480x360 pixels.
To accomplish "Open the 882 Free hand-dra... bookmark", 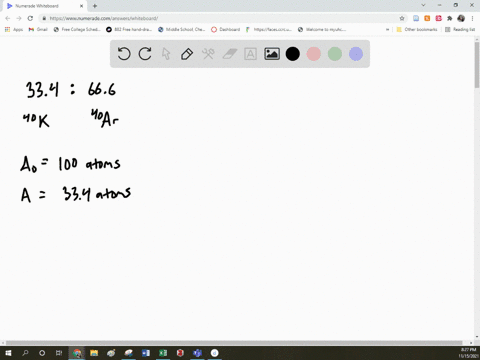I will pos(129,29).
